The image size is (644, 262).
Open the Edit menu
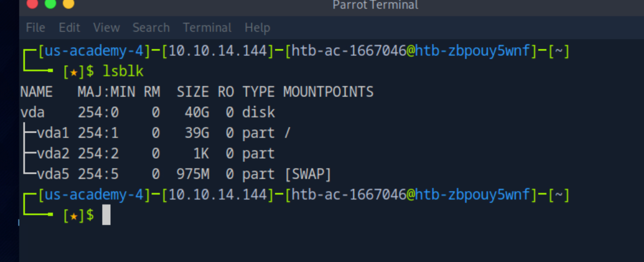70,27
